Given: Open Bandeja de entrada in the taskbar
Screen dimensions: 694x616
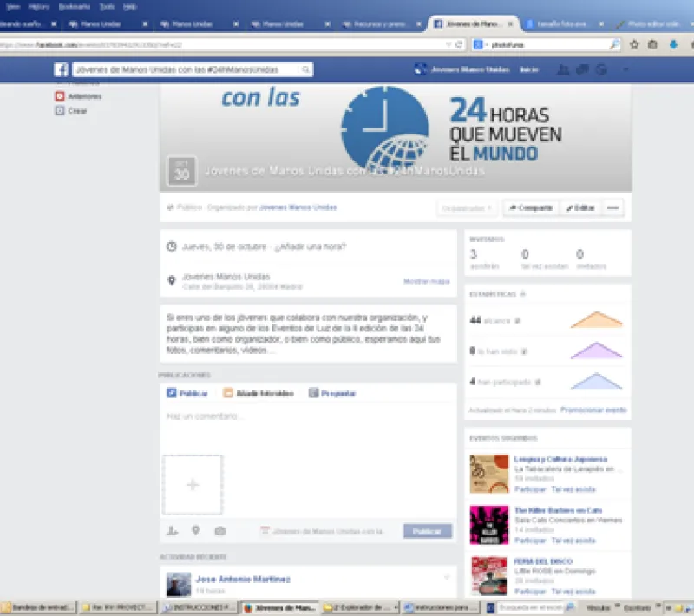Looking at the screenshot, I should click(x=38, y=607).
